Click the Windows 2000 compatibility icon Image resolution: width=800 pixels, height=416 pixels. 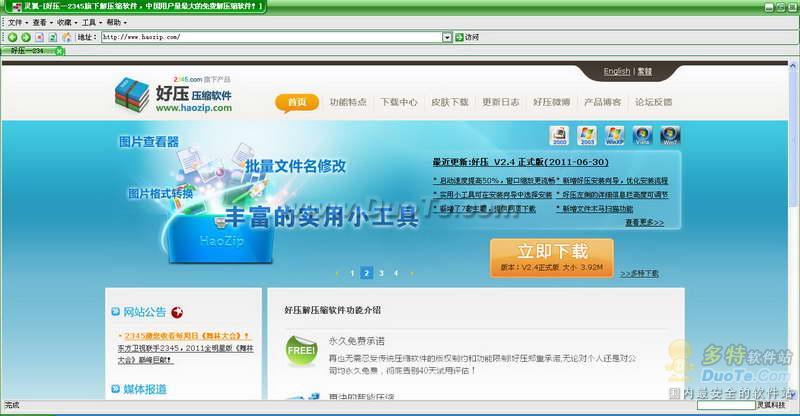(559, 135)
